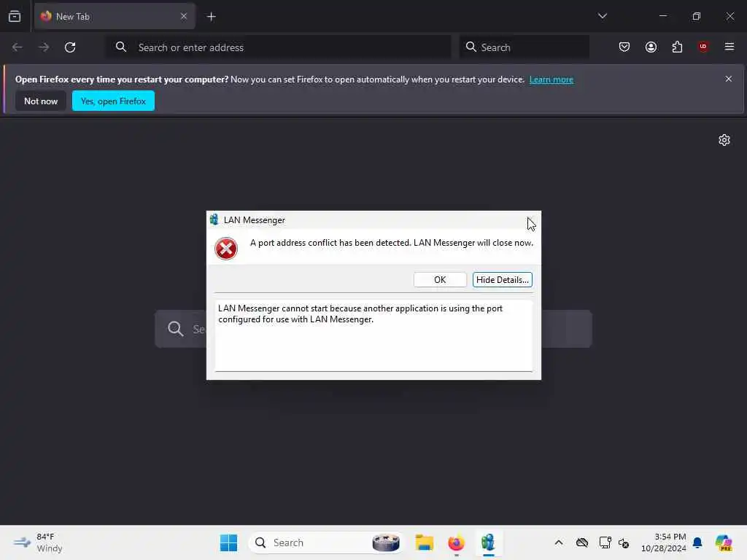Click the Search or enter address field
This screenshot has width=747, height=560.
[x=279, y=47]
